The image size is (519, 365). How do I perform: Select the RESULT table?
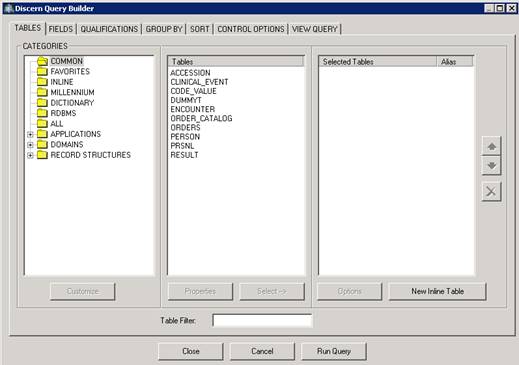coord(184,155)
